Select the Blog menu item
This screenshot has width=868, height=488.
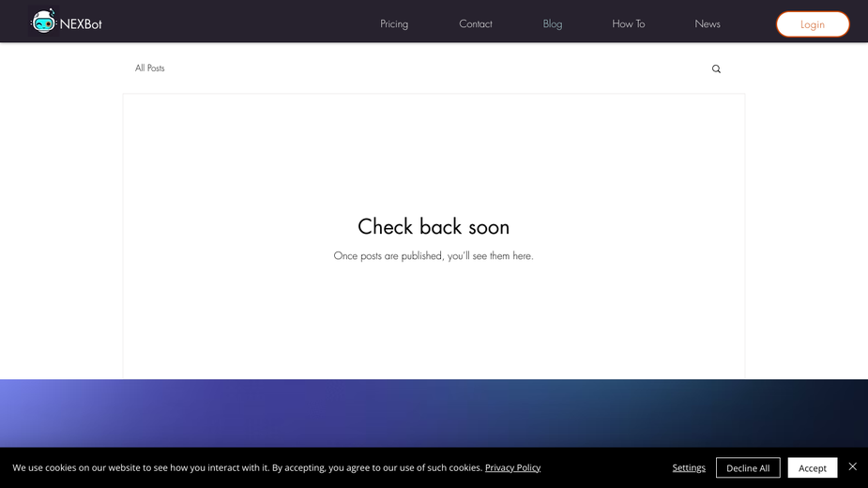click(x=553, y=23)
